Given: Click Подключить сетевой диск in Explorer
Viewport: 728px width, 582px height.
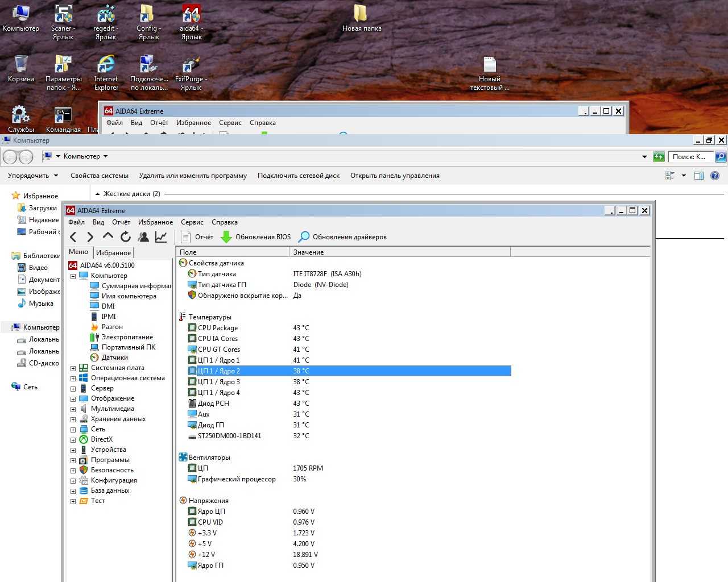Looking at the screenshot, I should (299, 176).
